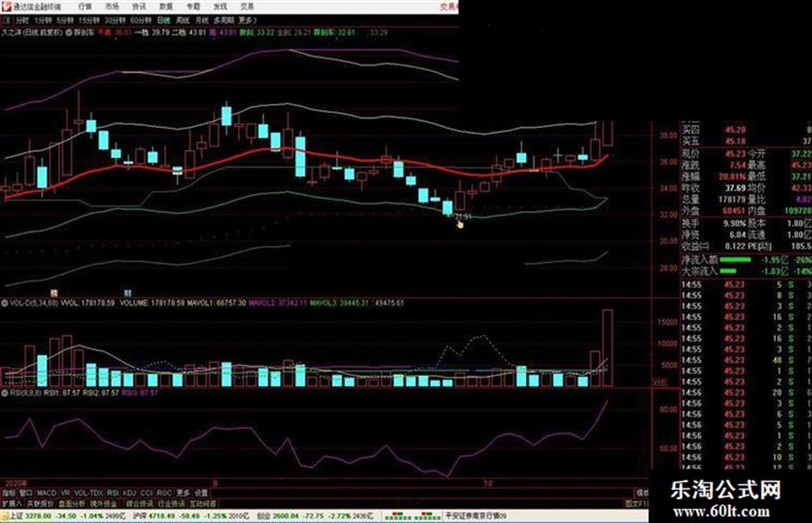The height and width of the screenshot is (523, 812).
Task: Open the 行情 menu
Action: pyautogui.click(x=85, y=7)
